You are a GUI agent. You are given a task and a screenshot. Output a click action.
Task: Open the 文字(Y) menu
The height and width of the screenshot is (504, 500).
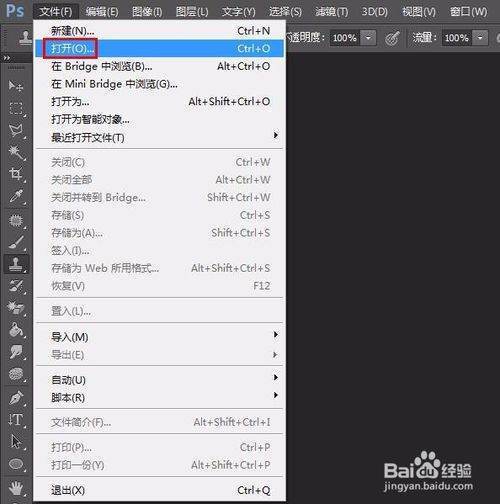point(239,12)
